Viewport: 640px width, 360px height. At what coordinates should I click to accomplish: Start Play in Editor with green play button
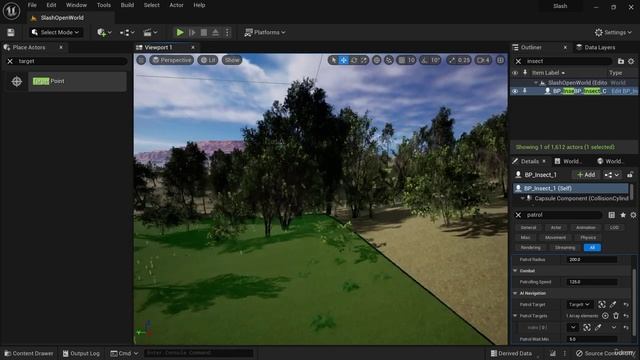coord(180,32)
